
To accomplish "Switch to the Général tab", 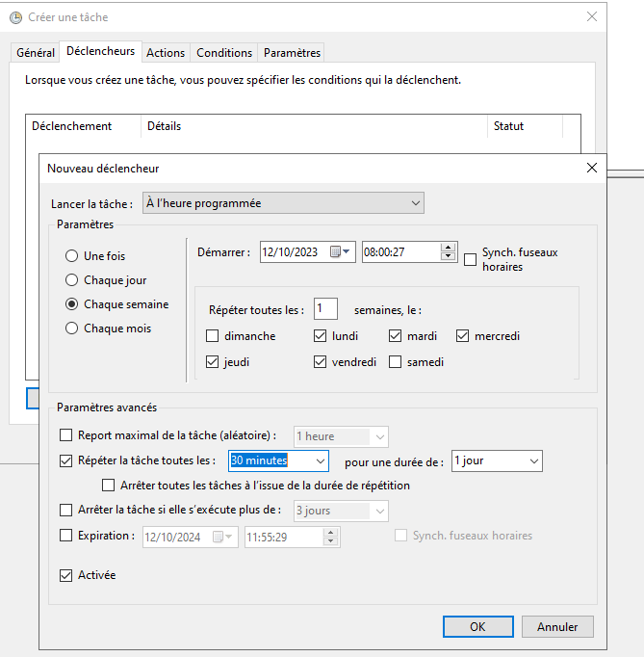I will [36, 53].
